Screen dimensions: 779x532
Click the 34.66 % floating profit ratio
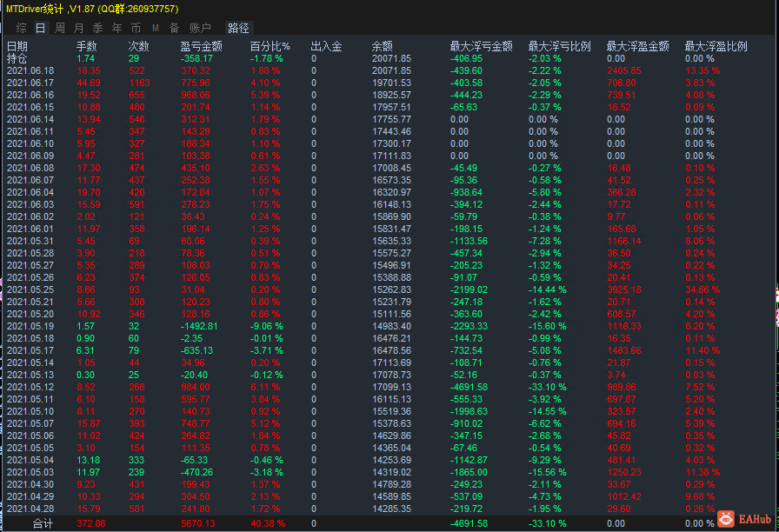pyautogui.click(x=702, y=290)
